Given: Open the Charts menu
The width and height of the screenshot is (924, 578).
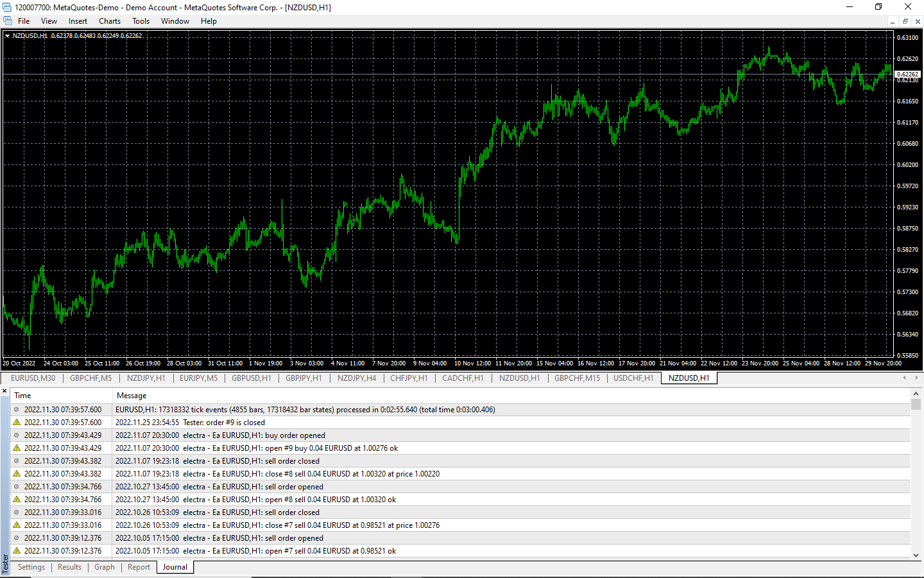Looking at the screenshot, I should point(110,21).
